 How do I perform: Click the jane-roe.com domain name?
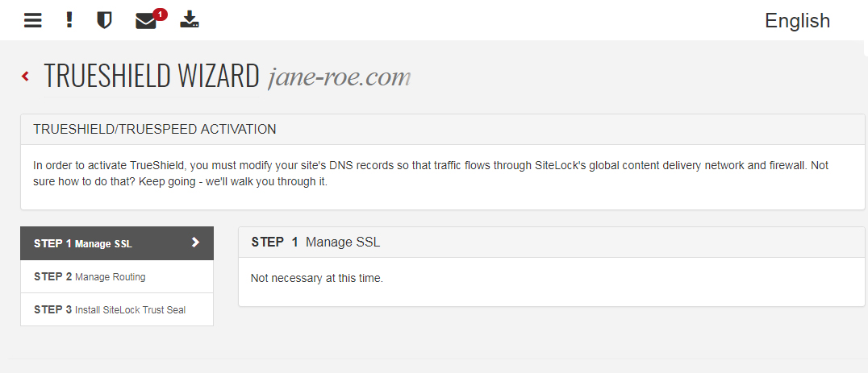[x=339, y=78]
